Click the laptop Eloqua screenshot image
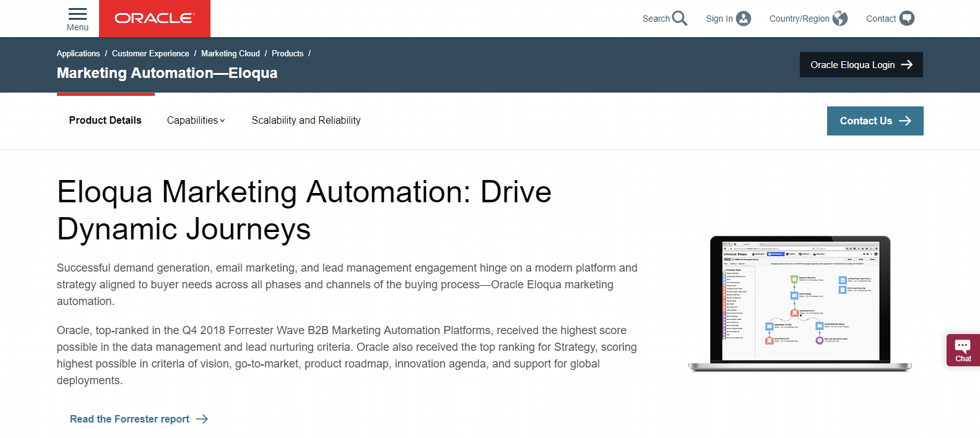This screenshot has height=438, width=980. coord(800,304)
